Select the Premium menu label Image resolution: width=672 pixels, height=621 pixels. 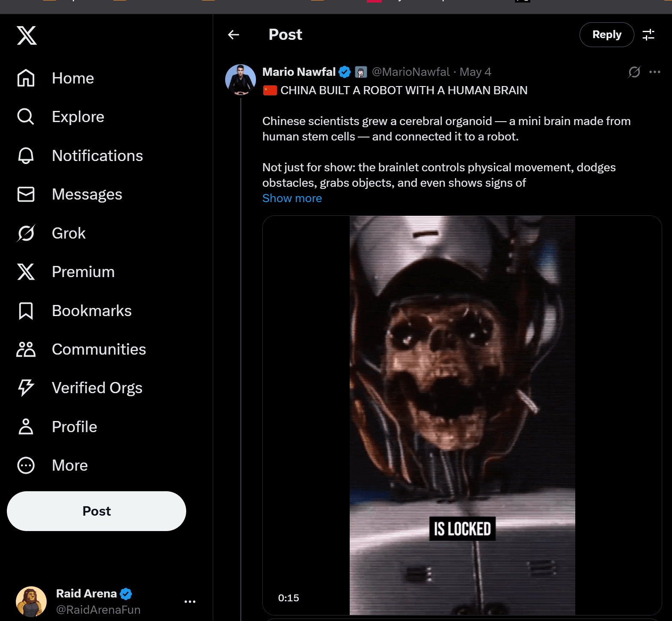click(x=83, y=272)
